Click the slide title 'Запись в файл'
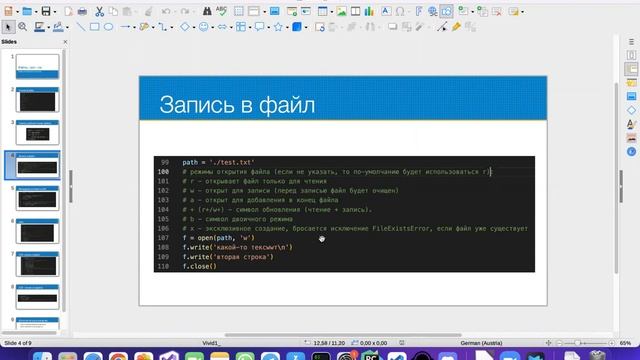640x360 pixels. click(x=237, y=104)
